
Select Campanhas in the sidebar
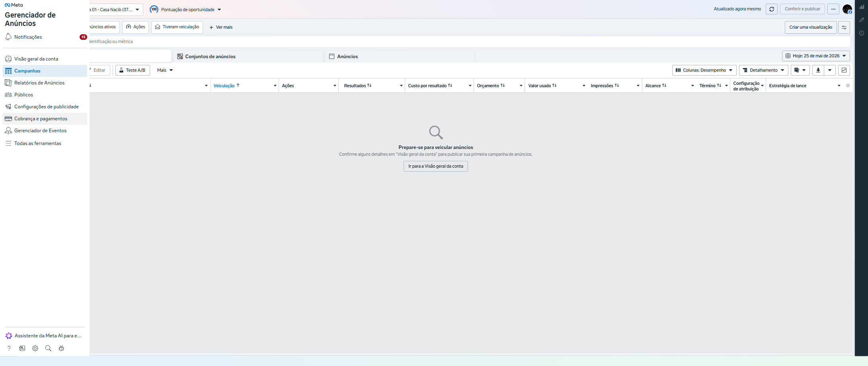tap(45, 71)
